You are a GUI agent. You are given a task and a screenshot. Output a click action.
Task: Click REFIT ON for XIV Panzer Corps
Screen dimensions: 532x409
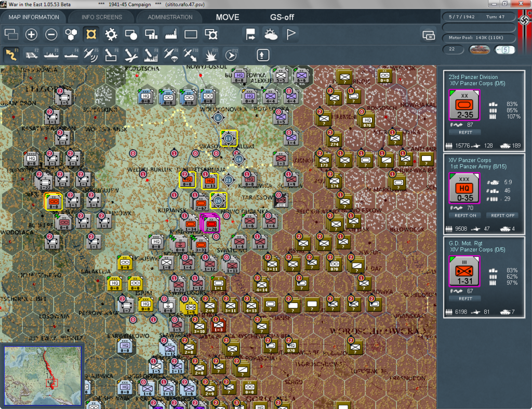(x=465, y=216)
